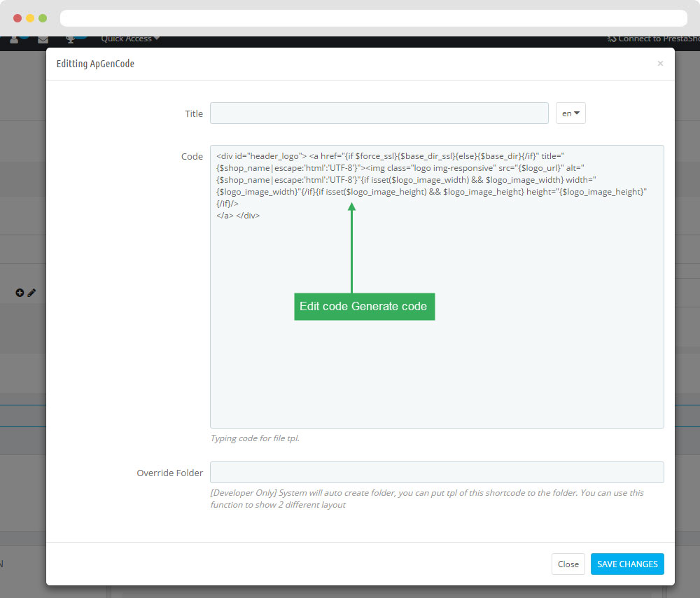Open the user profile icon in top bar

[14, 40]
